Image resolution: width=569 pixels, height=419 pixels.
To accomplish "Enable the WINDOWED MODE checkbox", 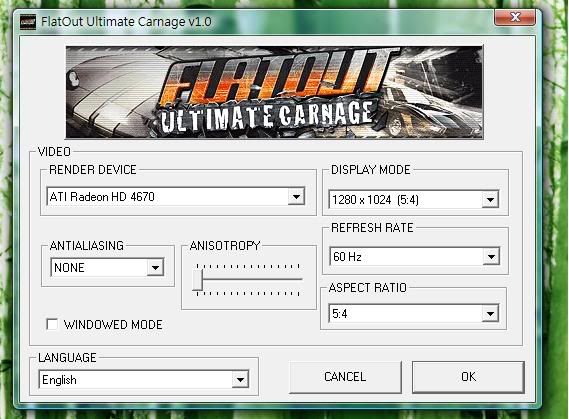I will coord(52,324).
